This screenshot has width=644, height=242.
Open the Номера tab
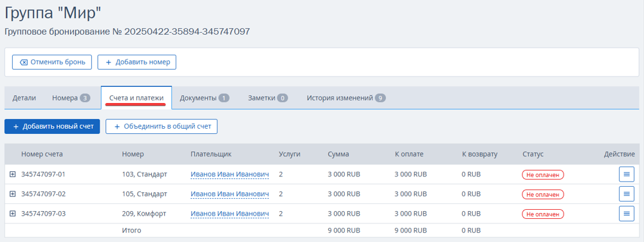[71, 98]
